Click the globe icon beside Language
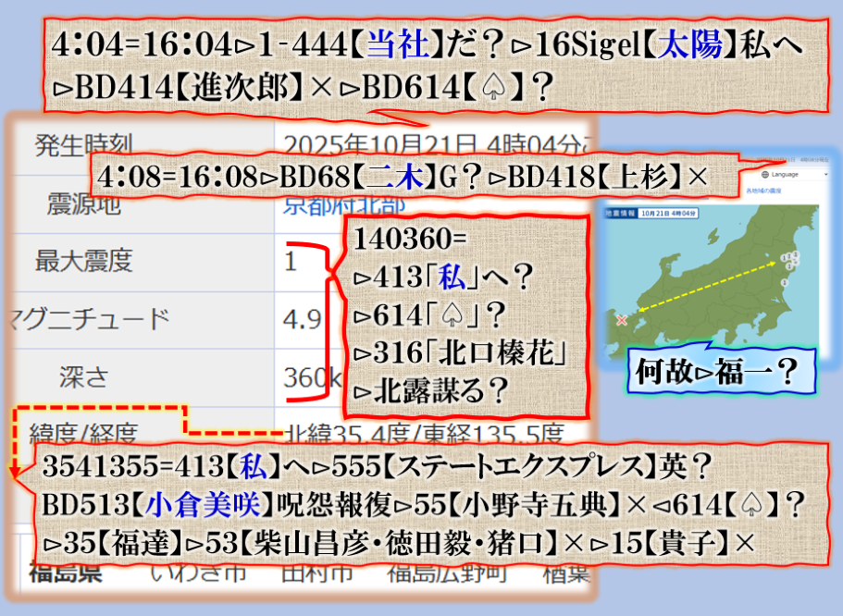Viewport: 843px width, 616px height. pos(765,174)
